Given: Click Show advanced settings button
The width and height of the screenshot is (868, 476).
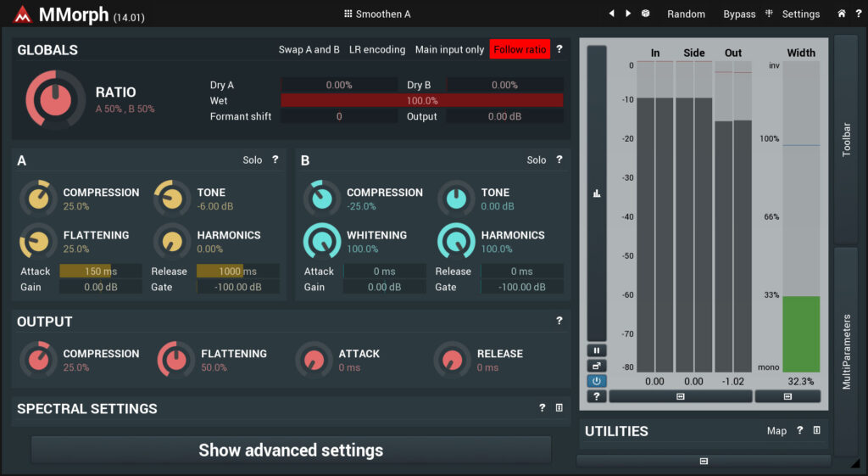Looking at the screenshot, I should (x=292, y=450).
